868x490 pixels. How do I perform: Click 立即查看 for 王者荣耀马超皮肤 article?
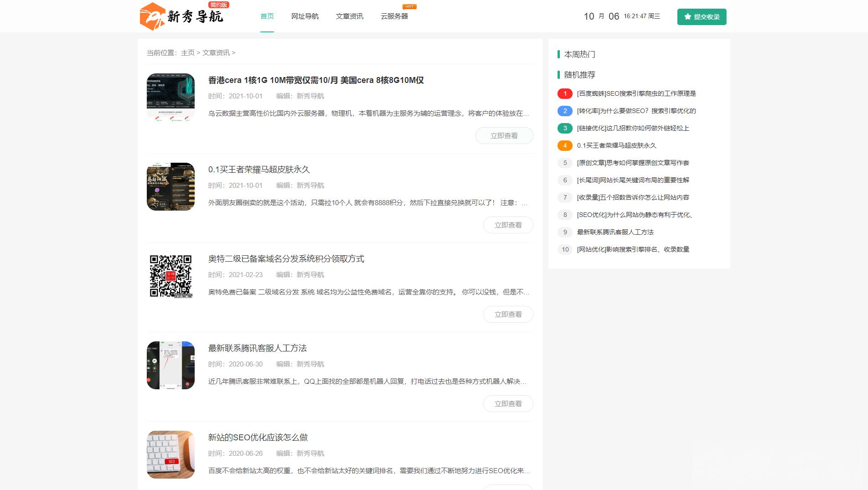pyautogui.click(x=508, y=225)
